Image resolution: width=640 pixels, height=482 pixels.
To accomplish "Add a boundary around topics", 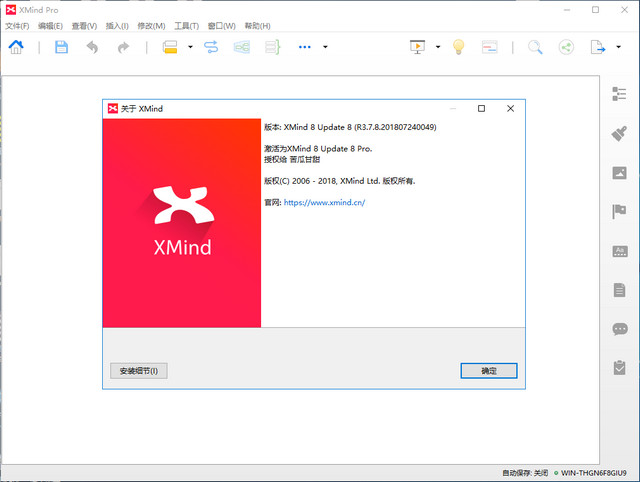I will point(242,47).
